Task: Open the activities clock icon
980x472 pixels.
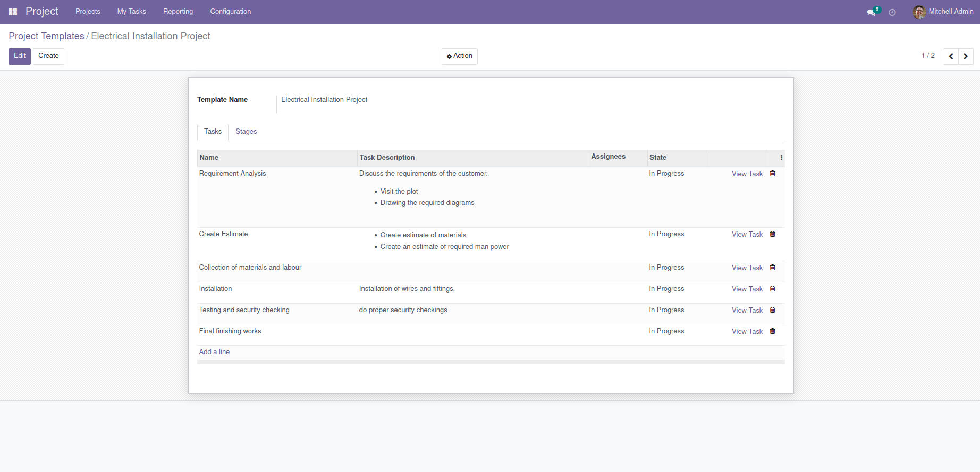Action: tap(892, 12)
